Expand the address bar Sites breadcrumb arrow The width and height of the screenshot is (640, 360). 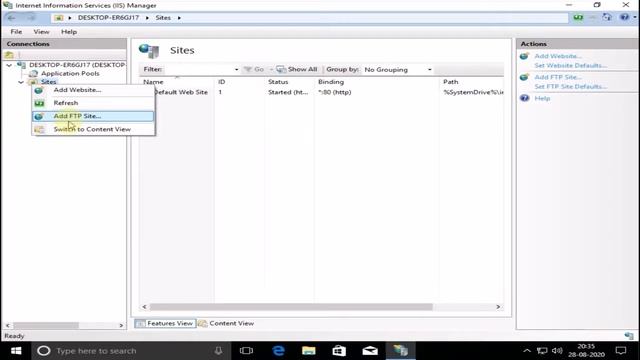[x=179, y=18]
